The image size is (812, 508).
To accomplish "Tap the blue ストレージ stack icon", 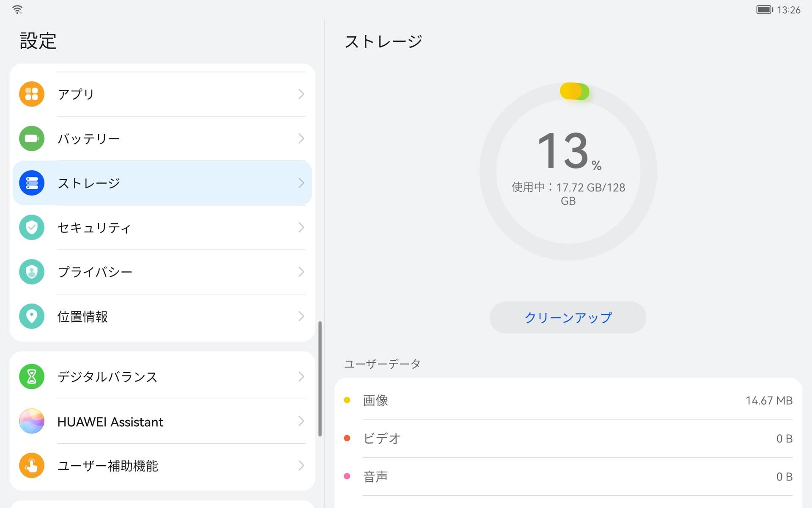I will 32,183.
